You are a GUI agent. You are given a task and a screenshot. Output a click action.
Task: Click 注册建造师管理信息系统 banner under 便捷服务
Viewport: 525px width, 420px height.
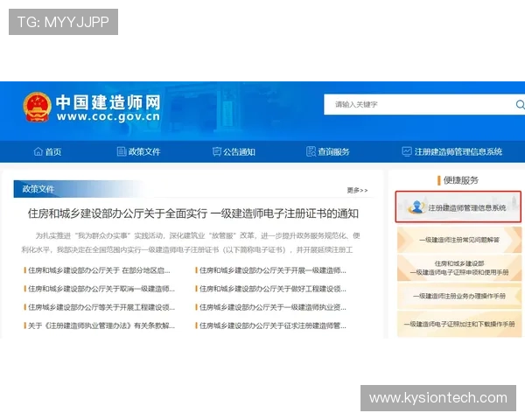pyautogui.click(x=458, y=207)
